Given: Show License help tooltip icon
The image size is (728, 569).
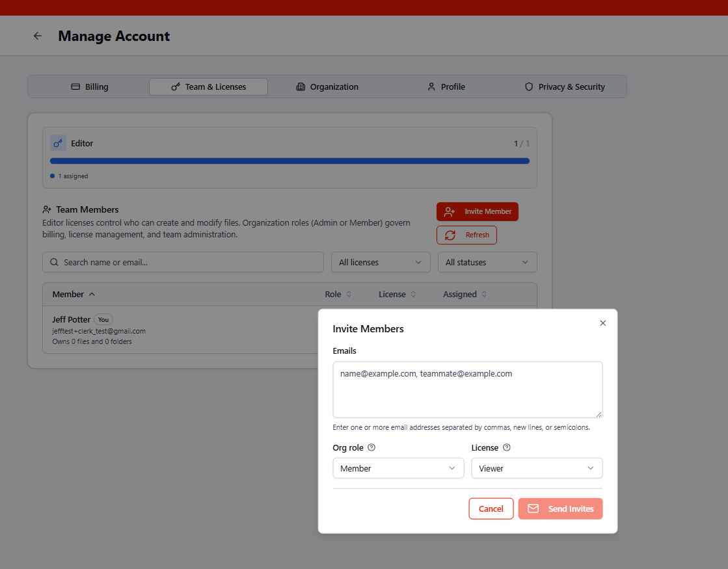Looking at the screenshot, I should pos(507,447).
